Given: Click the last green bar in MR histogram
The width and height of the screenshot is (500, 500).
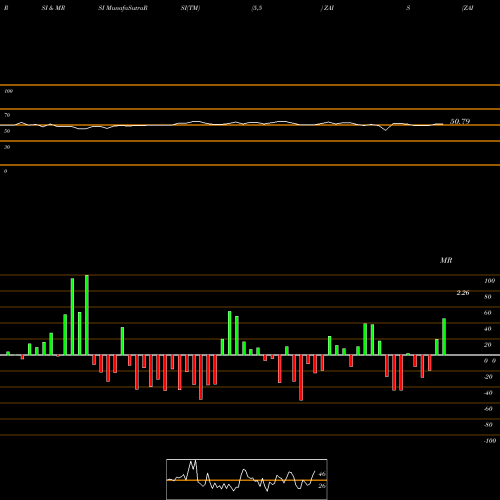Looking at the screenshot, I should coord(444,337).
